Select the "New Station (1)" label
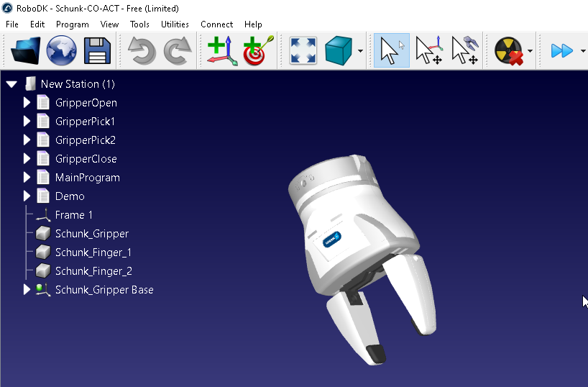This screenshot has width=588, height=387. tap(78, 84)
